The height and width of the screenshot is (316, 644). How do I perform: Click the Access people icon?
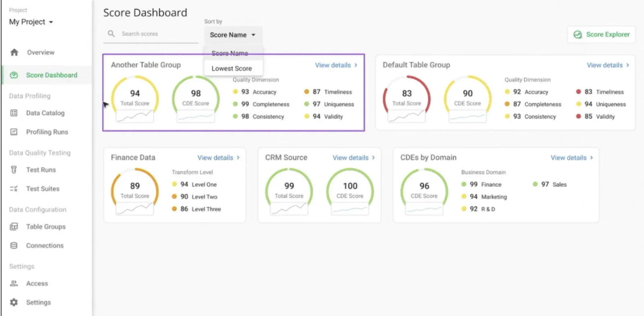(x=14, y=283)
